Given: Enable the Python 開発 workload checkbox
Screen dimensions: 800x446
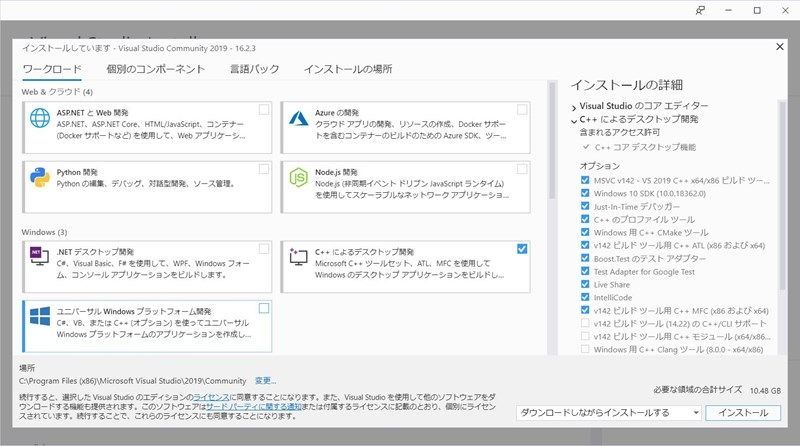Looking at the screenshot, I should (x=264, y=169).
